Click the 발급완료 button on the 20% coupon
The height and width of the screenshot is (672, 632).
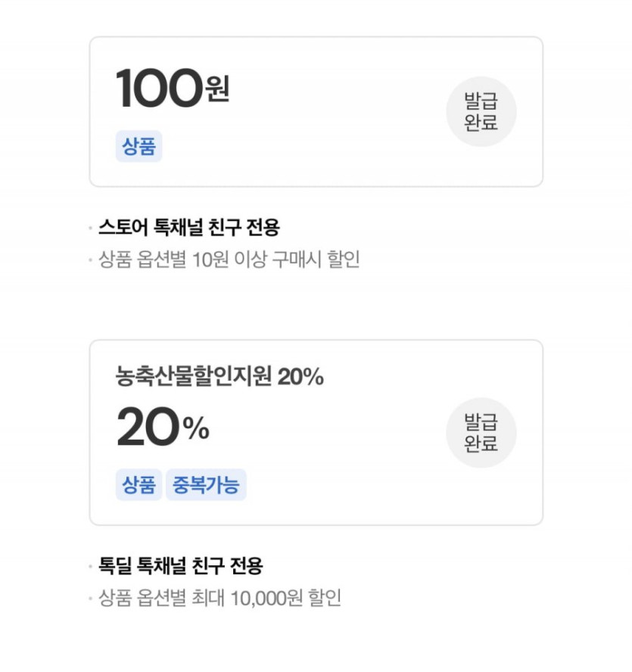481,433
